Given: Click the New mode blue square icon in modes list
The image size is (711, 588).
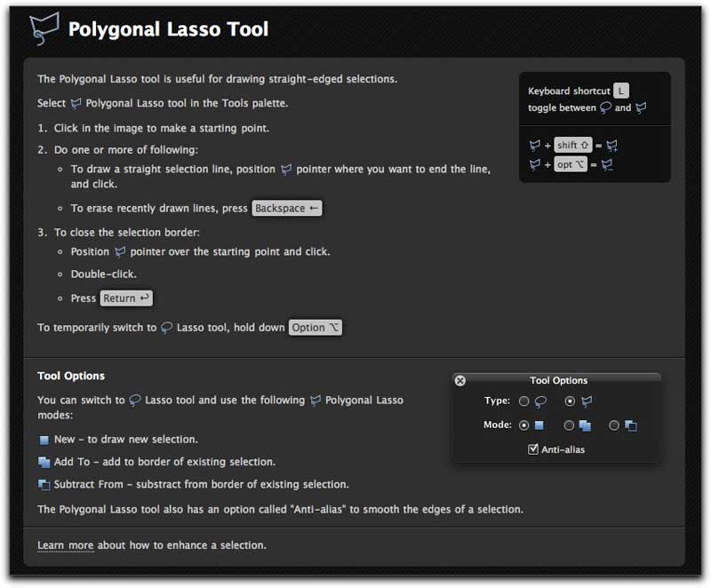Looking at the screenshot, I should (x=44, y=440).
